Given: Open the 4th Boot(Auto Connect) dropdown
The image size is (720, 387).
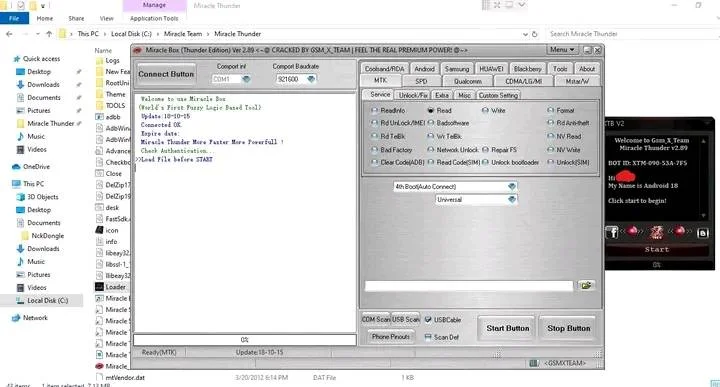Looking at the screenshot, I should pos(512,186).
